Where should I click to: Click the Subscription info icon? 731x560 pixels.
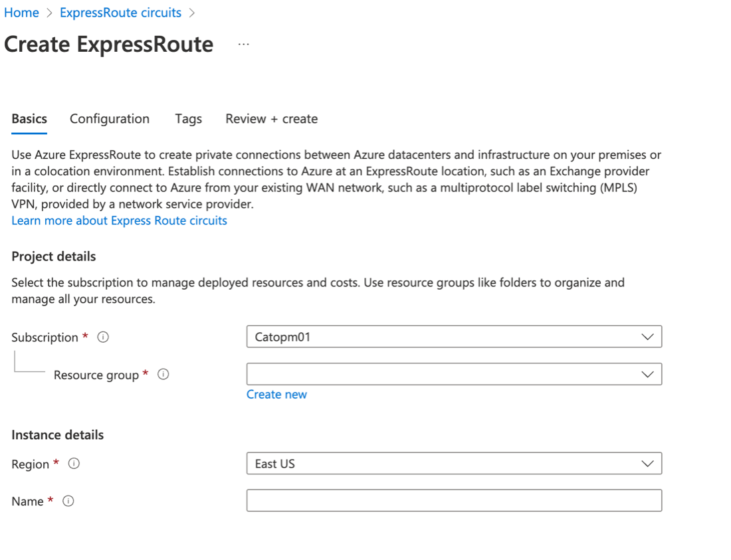(x=103, y=337)
